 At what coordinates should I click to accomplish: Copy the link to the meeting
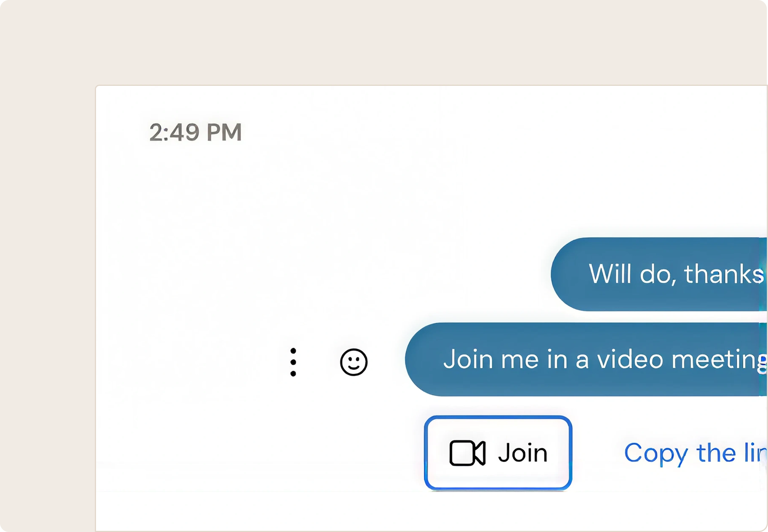click(696, 453)
